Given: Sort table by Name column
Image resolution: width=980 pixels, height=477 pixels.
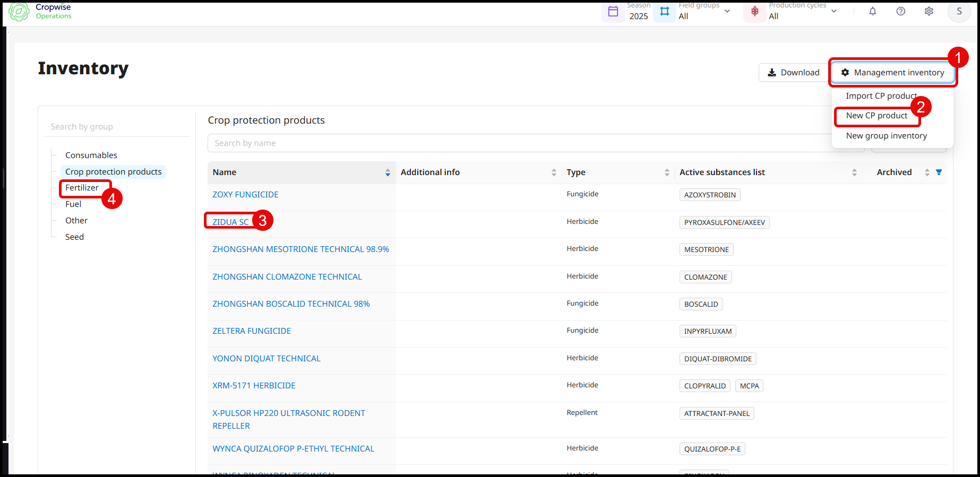Looking at the screenshot, I should pyautogui.click(x=388, y=172).
